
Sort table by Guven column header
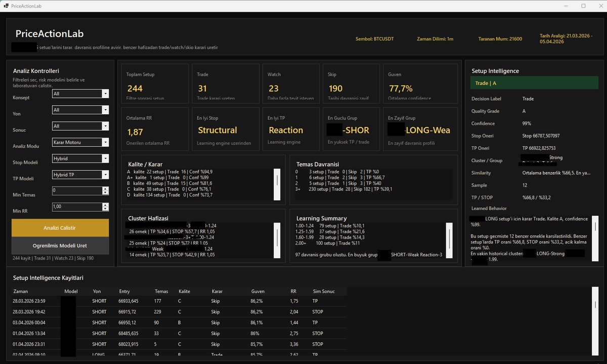(257, 291)
